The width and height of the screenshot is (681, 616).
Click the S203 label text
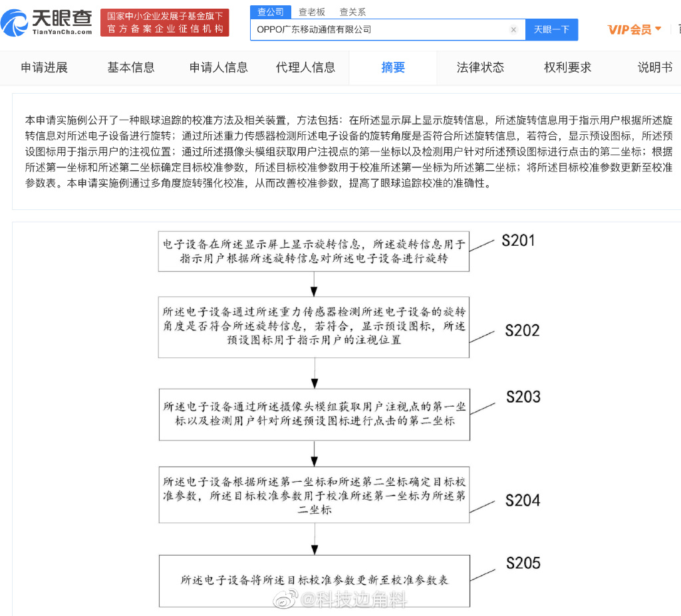[x=523, y=397]
